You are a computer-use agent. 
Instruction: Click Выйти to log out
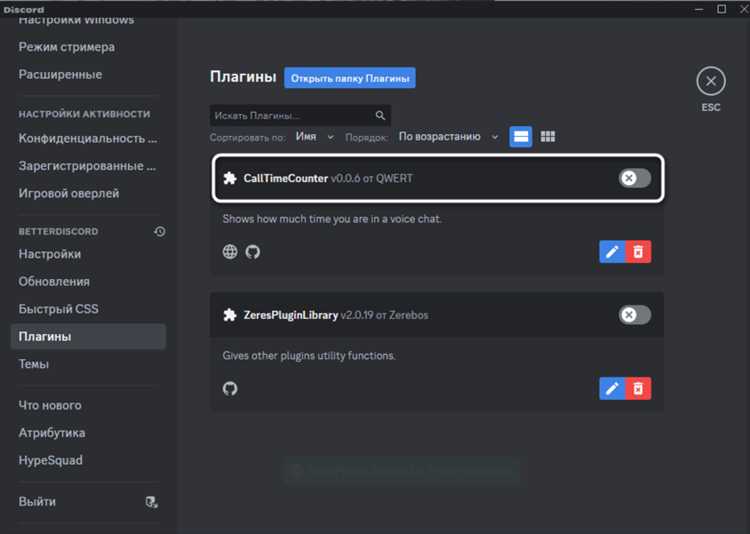pyautogui.click(x=37, y=502)
